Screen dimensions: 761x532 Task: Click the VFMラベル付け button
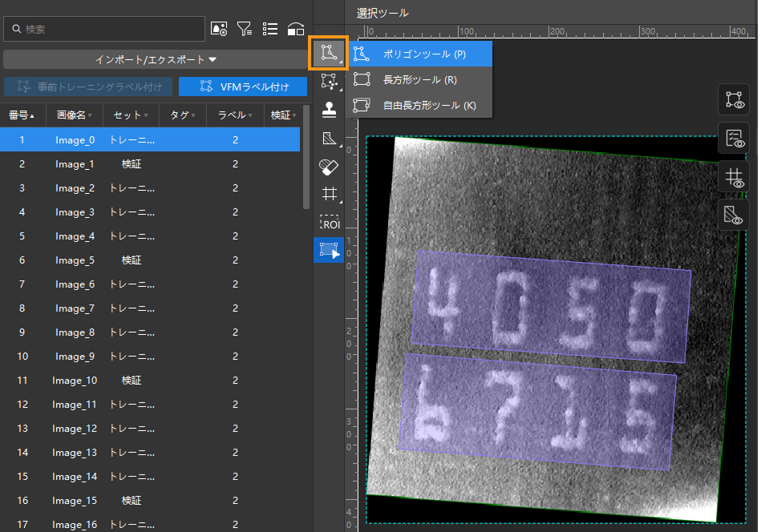coord(243,87)
